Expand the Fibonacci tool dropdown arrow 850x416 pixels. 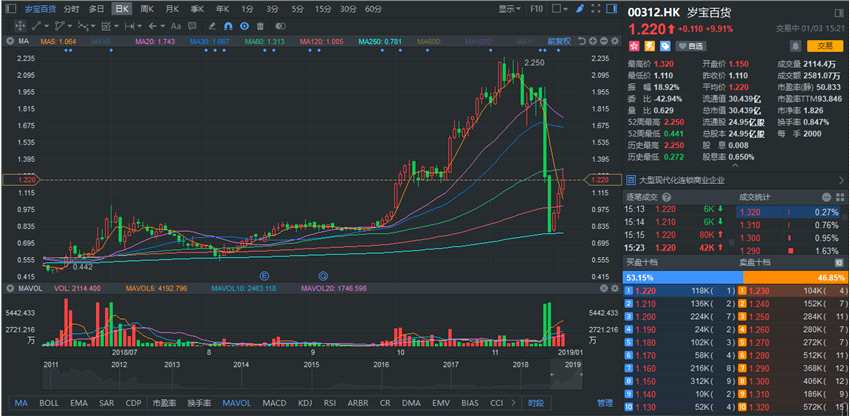pos(117,26)
